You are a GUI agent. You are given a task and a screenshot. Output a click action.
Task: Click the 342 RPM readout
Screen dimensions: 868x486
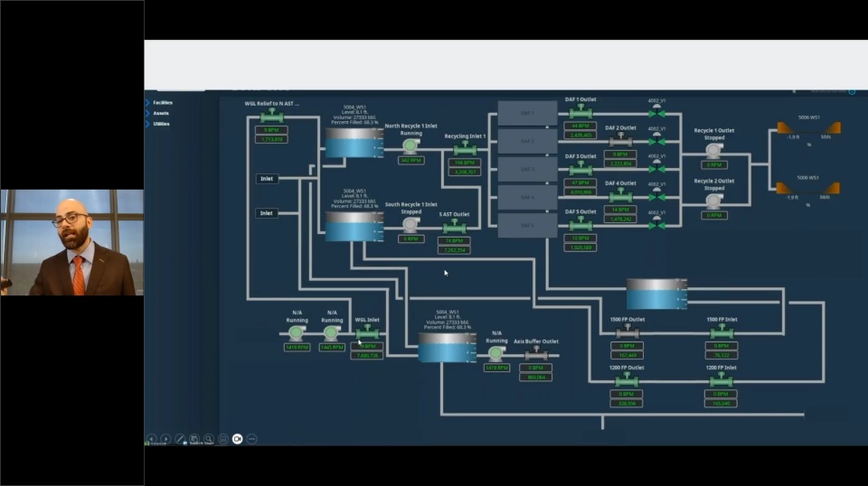[410, 160]
